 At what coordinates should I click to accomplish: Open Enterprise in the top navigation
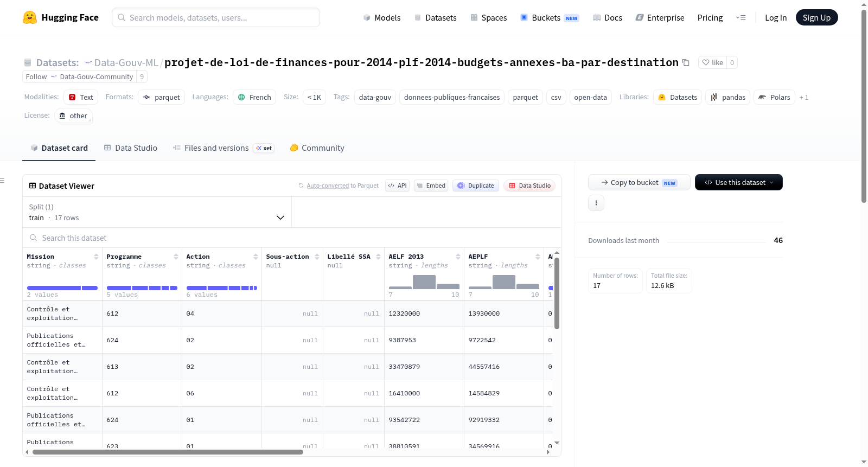(660, 17)
